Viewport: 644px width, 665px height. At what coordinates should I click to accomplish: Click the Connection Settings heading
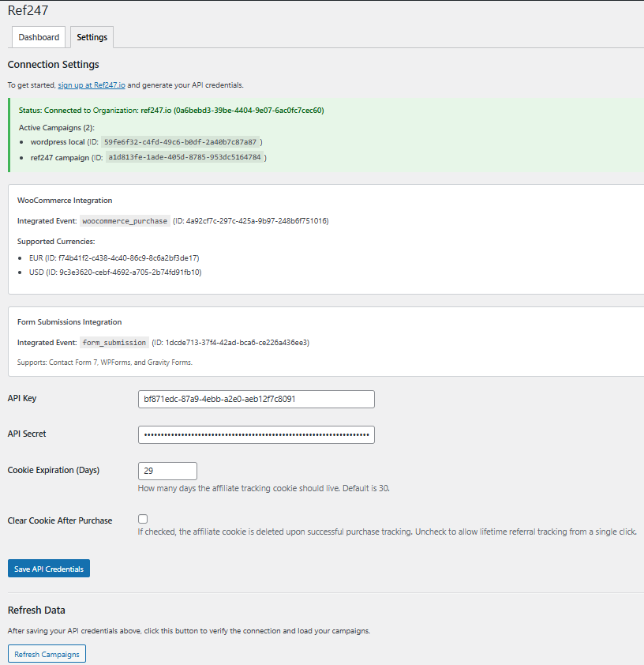pyautogui.click(x=53, y=64)
